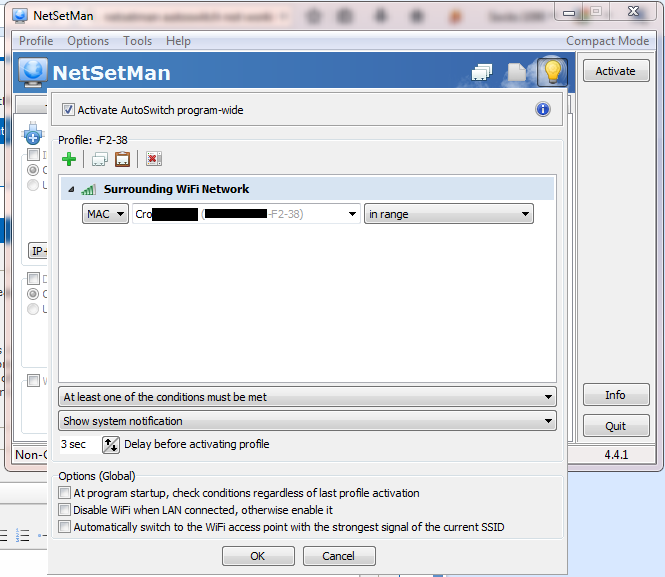
Task: Open the Tools menu
Action: point(137,41)
